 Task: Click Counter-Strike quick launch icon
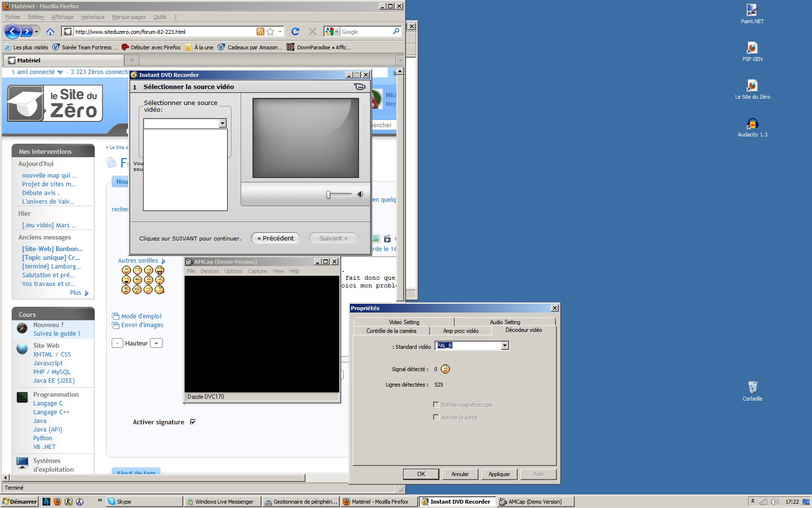click(x=69, y=502)
